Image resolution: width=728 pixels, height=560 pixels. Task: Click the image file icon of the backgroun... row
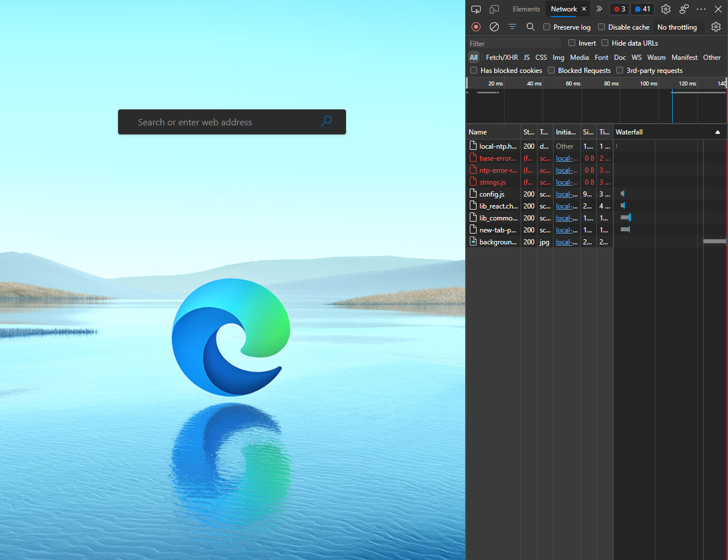[x=473, y=242]
